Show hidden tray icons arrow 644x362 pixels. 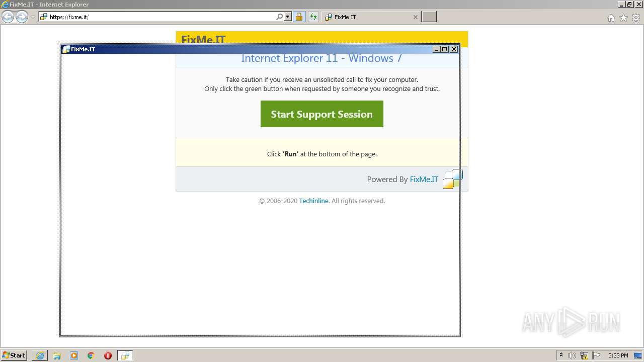tap(561, 355)
